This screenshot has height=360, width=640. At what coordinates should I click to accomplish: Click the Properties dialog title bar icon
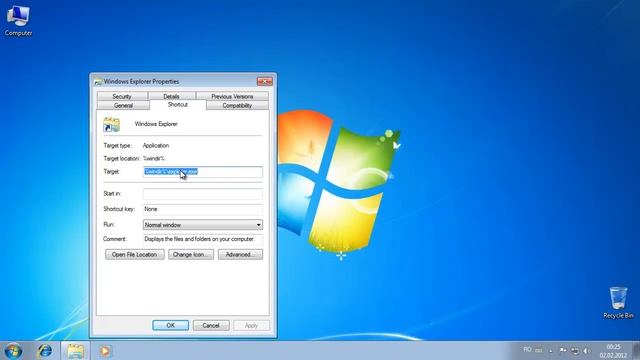click(x=98, y=82)
